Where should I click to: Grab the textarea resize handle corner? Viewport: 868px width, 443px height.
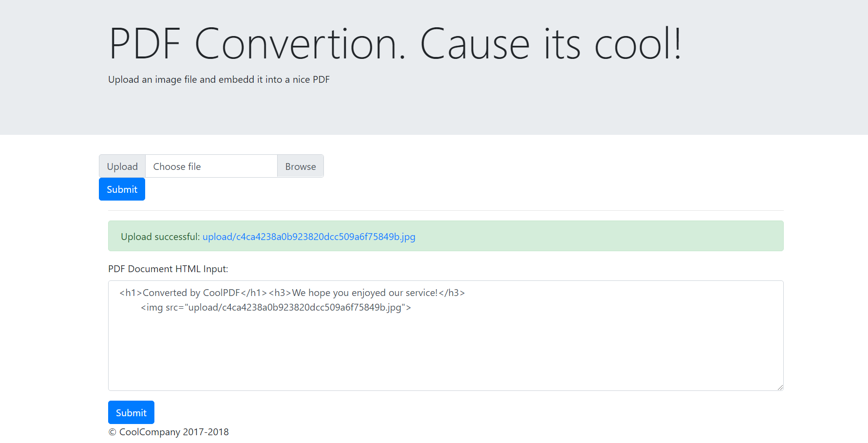[x=780, y=387]
